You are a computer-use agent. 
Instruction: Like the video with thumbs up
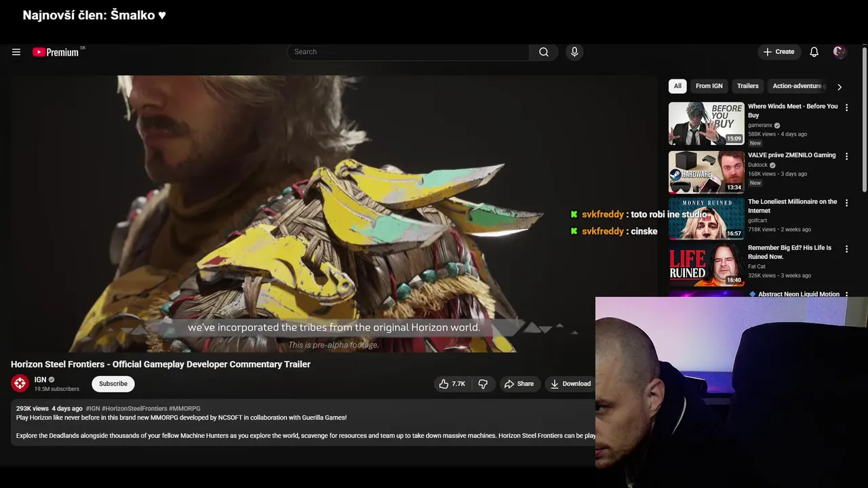(x=452, y=384)
